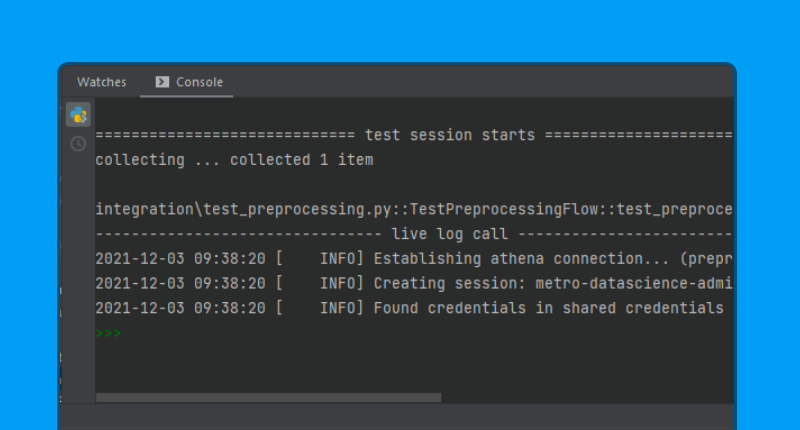Open the clock history icon in sidebar
800x430 pixels.
click(x=78, y=144)
